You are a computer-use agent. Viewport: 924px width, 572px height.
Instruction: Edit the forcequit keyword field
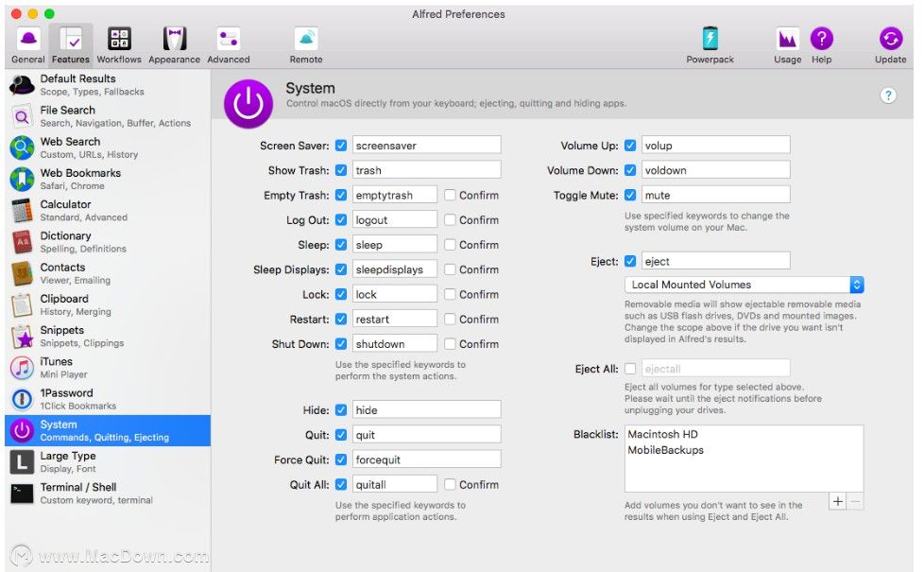[427, 459]
